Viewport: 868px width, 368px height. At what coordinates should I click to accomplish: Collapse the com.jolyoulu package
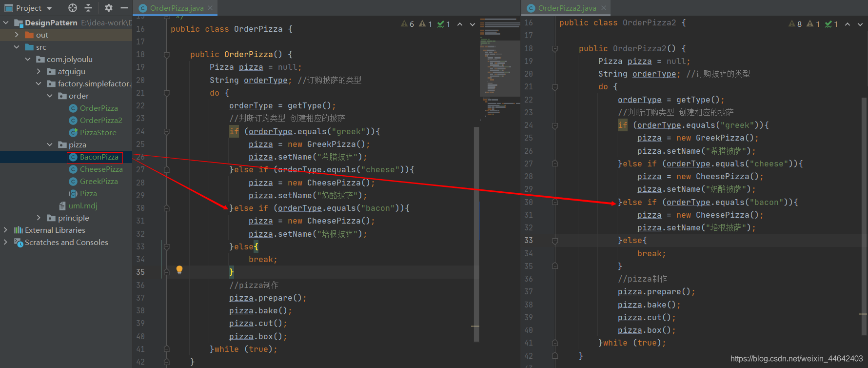click(x=28, y=59)
